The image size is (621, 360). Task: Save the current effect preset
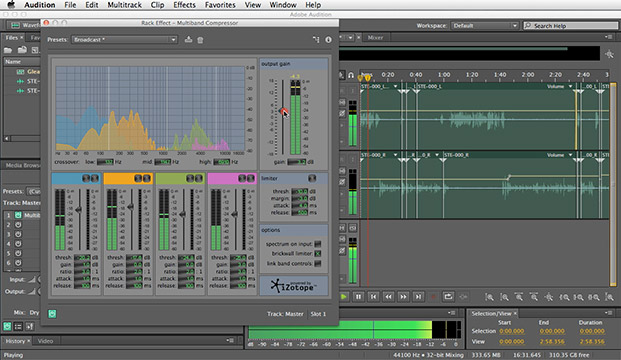pos(189,39)
